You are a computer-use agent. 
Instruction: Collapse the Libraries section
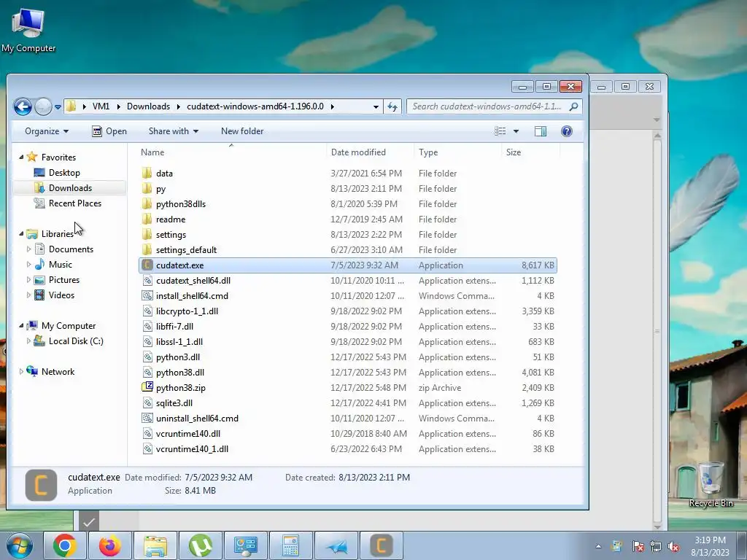[x=21, y=234]
